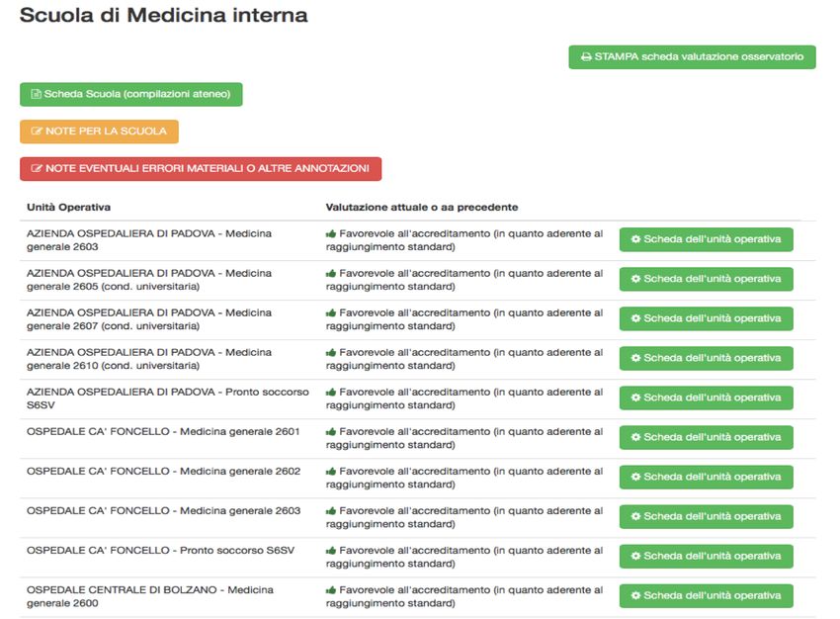The image size is (840, 619).
Task: Click the printer icon in STAMPA button
Action: click(587, 56)
